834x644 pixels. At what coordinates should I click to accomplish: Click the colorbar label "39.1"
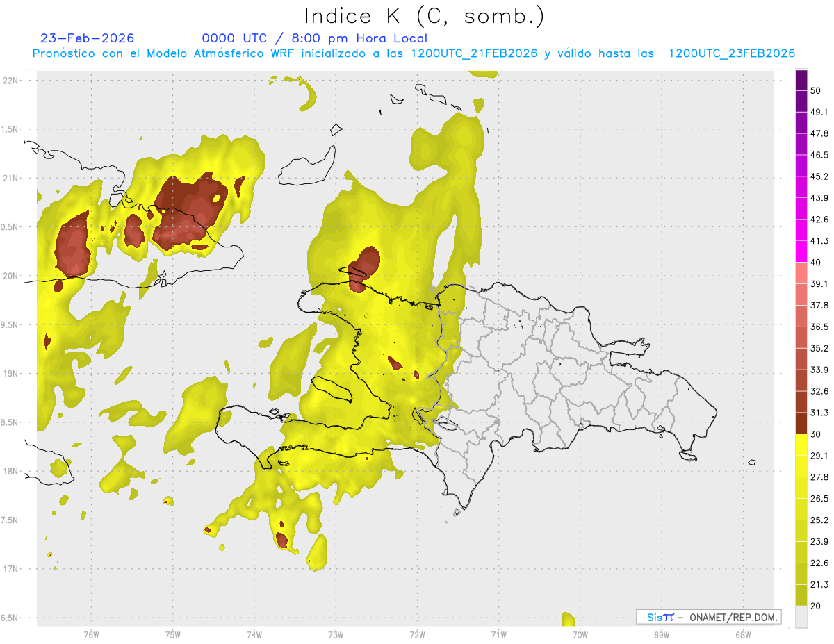point(819,283)
